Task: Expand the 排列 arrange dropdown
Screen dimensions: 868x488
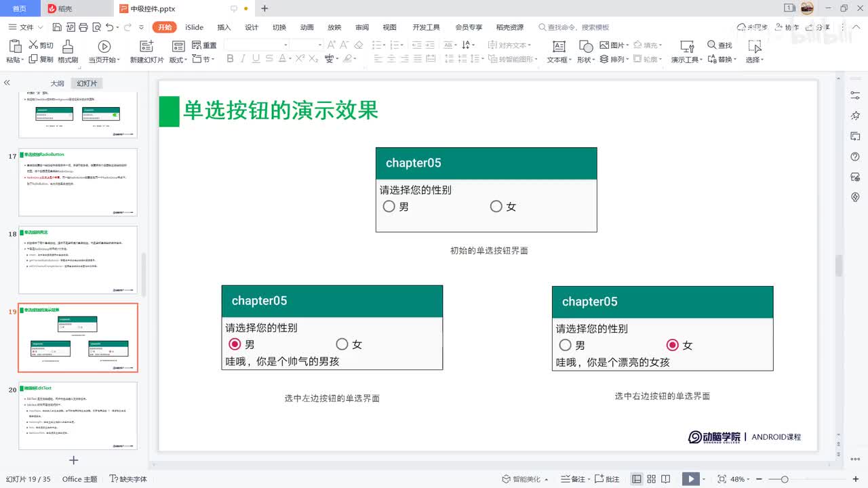Action: 614,60
